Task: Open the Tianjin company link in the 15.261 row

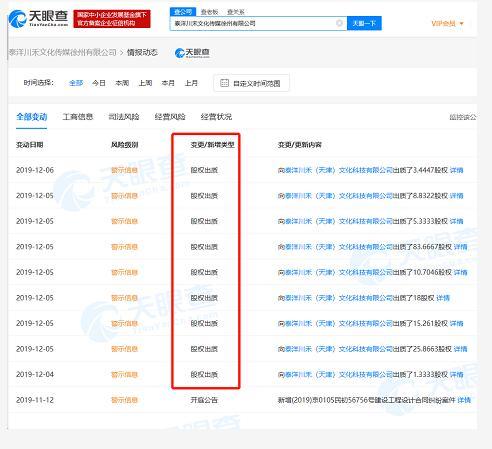Action: 339,324
